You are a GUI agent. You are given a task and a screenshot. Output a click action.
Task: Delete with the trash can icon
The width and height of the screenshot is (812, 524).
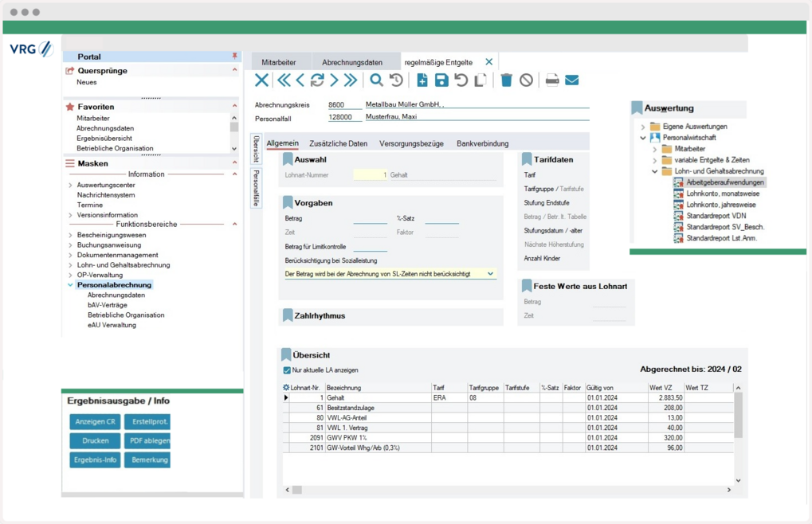point(507,80)
